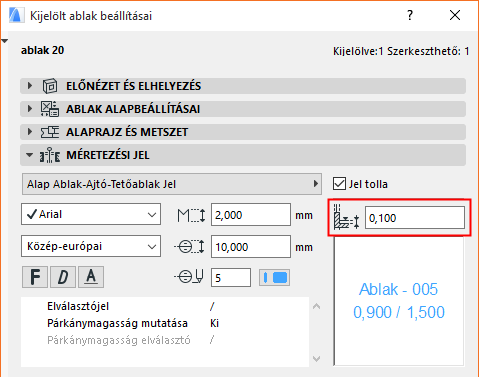The height and width of the screenshot is (377, 479).
Task: Click the Méretezési Jel dimension icon
Action: pos(50,155)
